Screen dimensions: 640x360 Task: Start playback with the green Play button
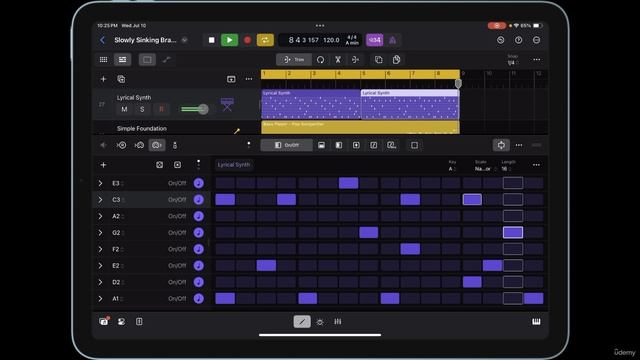229,40
